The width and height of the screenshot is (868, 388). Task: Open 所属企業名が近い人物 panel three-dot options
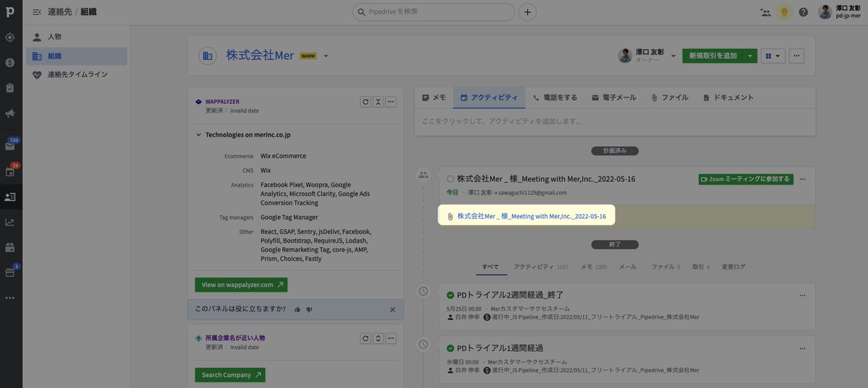click(x=391, y=338)
